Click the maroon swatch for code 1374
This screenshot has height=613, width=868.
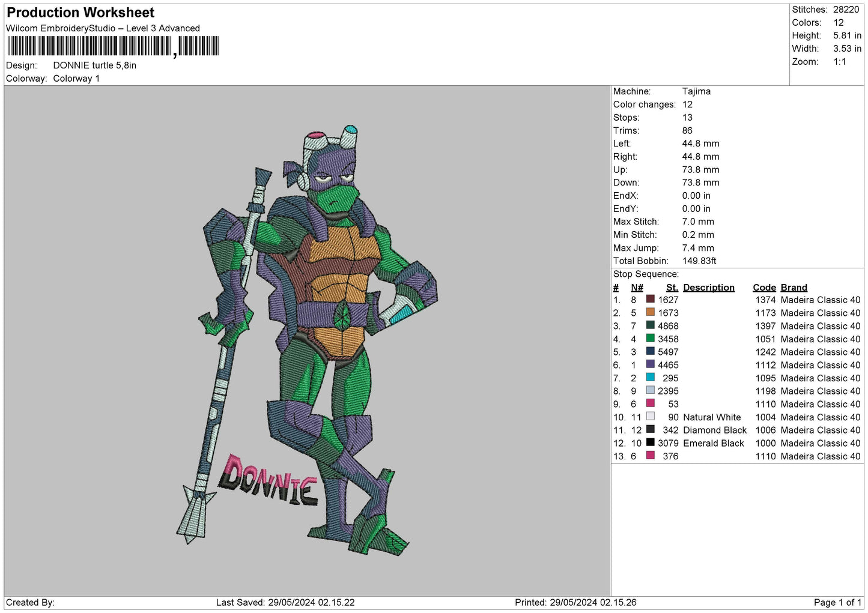(x=650, y=299)
